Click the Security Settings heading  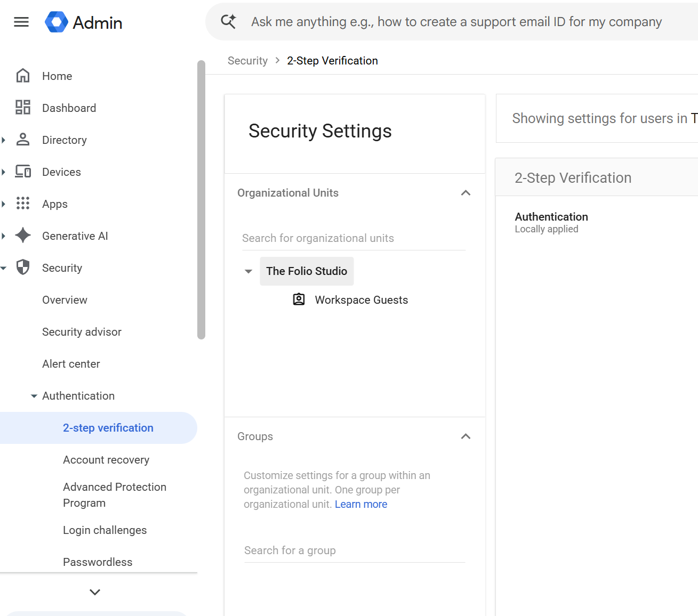click(320, 131)
